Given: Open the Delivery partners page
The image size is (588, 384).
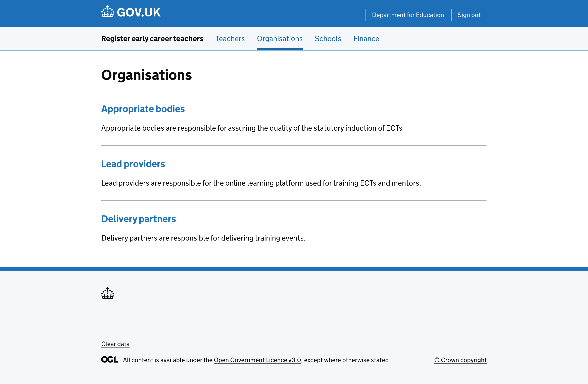Looking at the screenshot, I should (139, 219).
